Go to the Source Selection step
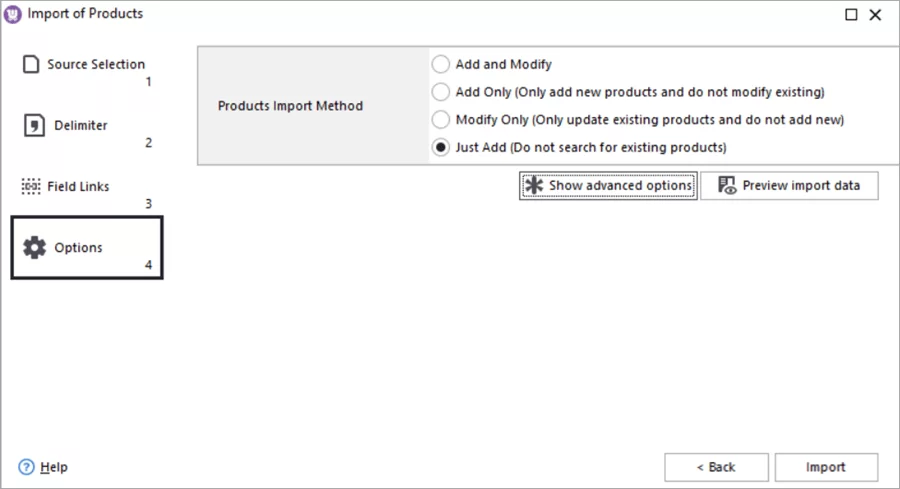This screenshot has width=900, height=489. [x=95, y=65]
